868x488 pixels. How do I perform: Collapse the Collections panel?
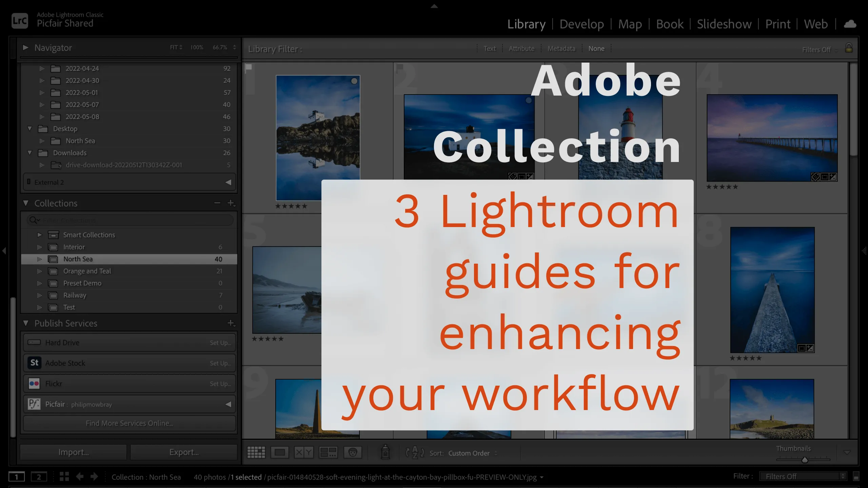click(x=26, y=203)
